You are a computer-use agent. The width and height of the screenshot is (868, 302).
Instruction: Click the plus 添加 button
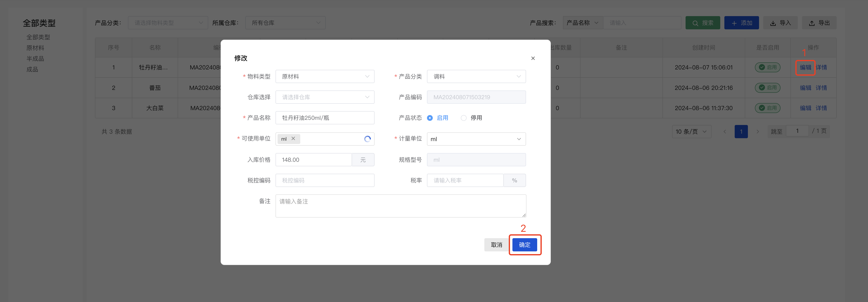coord(741,23)
